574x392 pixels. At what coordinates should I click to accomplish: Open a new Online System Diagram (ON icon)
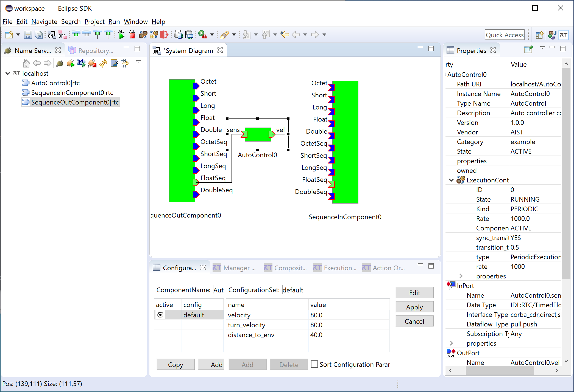51,35
